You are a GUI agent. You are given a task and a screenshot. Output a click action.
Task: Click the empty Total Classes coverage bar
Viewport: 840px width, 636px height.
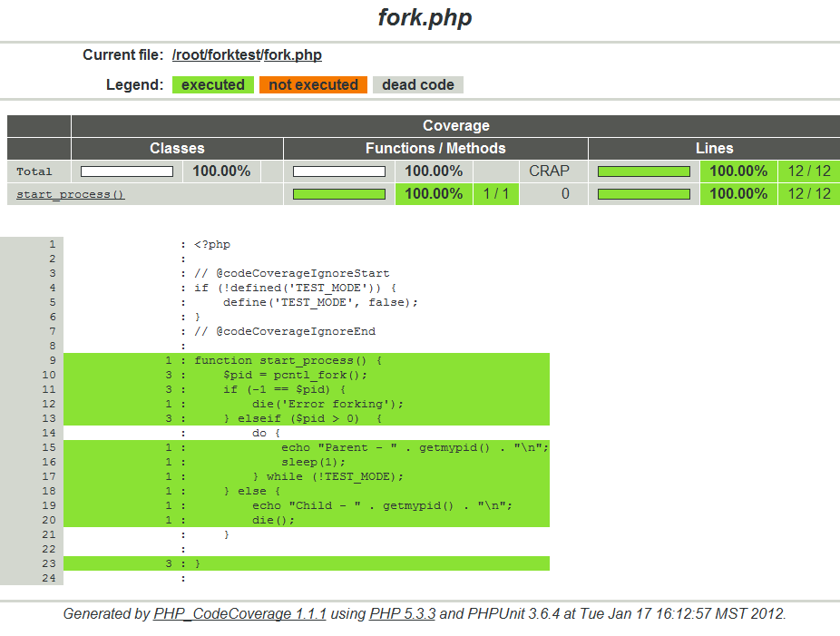pos(127,171)
